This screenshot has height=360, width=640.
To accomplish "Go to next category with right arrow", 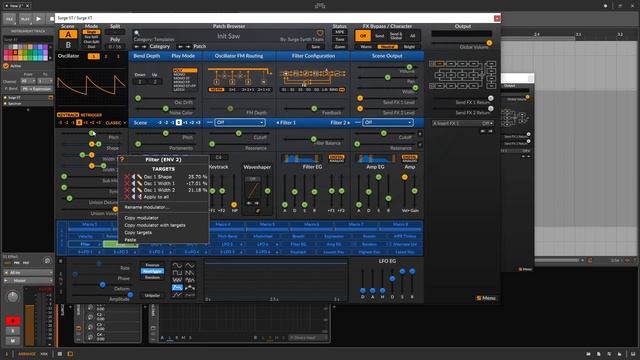I will (x=144, y=47).
